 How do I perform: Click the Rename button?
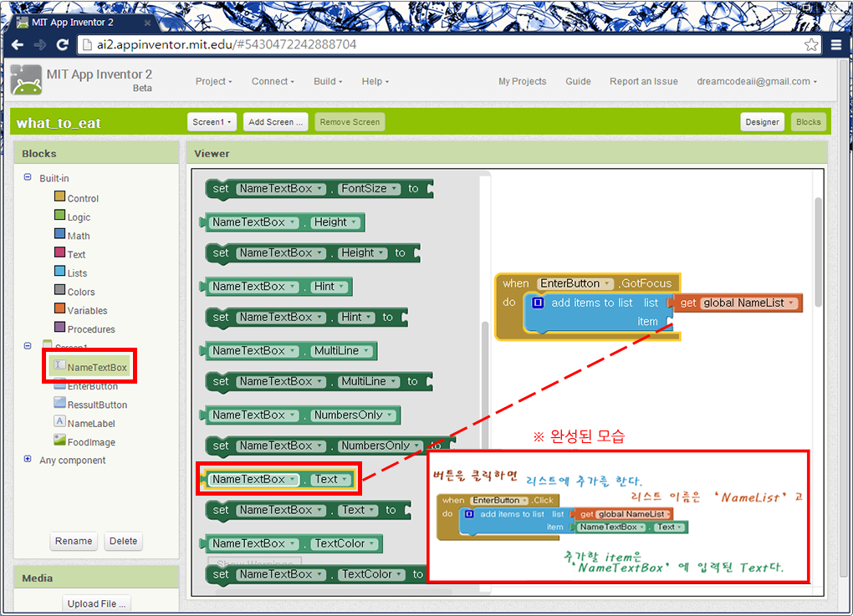(x=74, y=541)
